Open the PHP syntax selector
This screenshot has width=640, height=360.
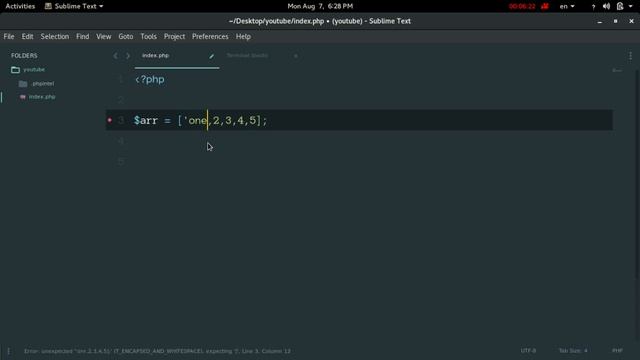[617, 351]
